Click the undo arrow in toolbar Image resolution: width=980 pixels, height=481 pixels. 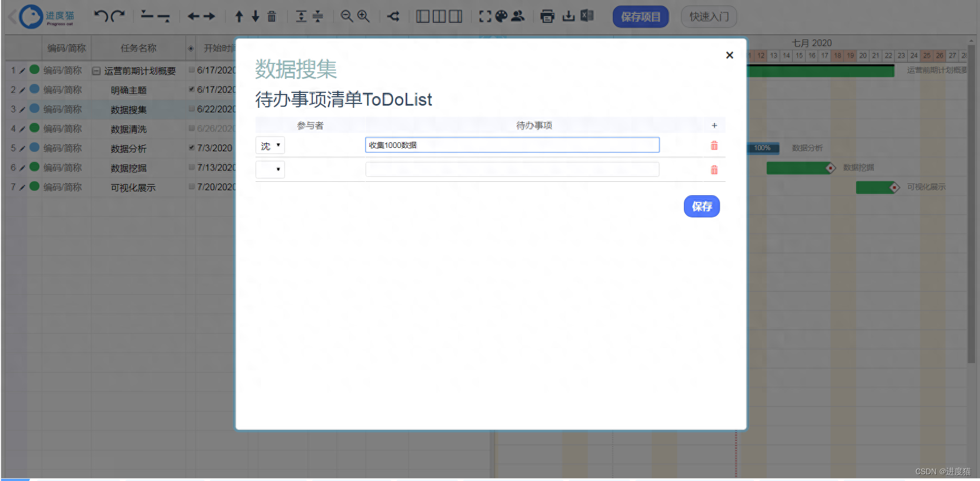pyautogui.click(x=101, y=16)
